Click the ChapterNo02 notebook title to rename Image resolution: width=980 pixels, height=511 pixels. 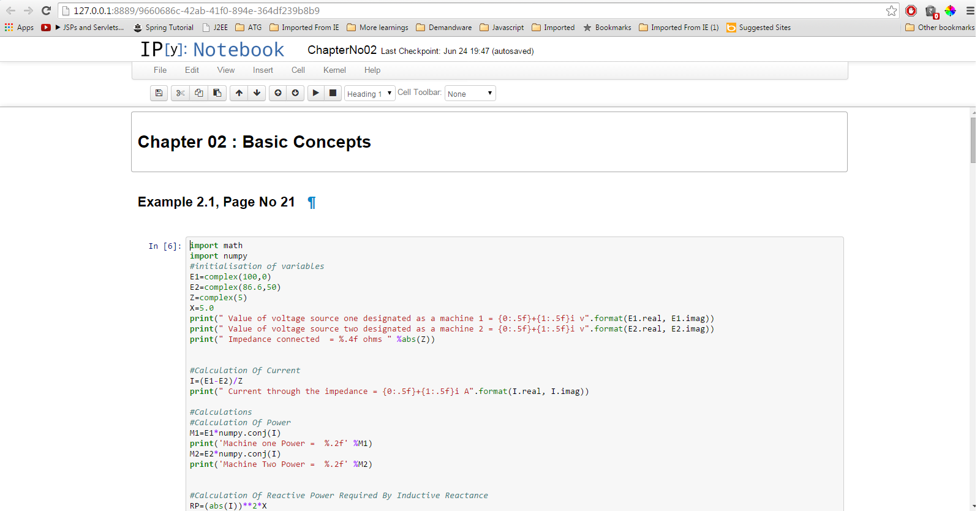342,50
